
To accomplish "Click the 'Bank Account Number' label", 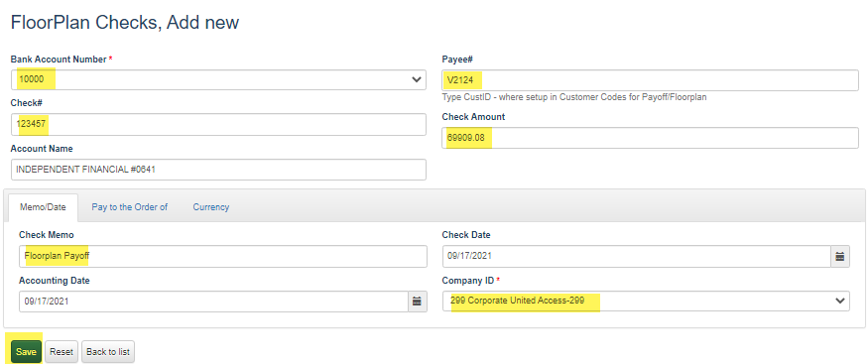I will click(59, 60).
